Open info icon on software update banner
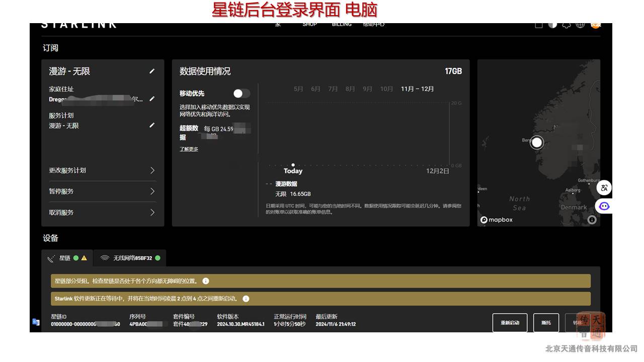Viewport: 644px width, 362px height. pyautogui.click(x=246, y=299)
